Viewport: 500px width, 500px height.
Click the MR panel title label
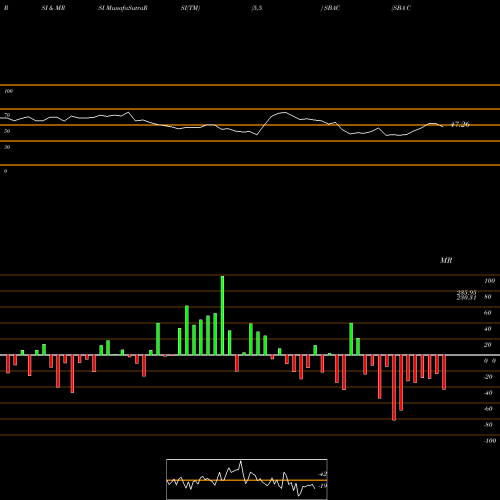pos(446,260)
